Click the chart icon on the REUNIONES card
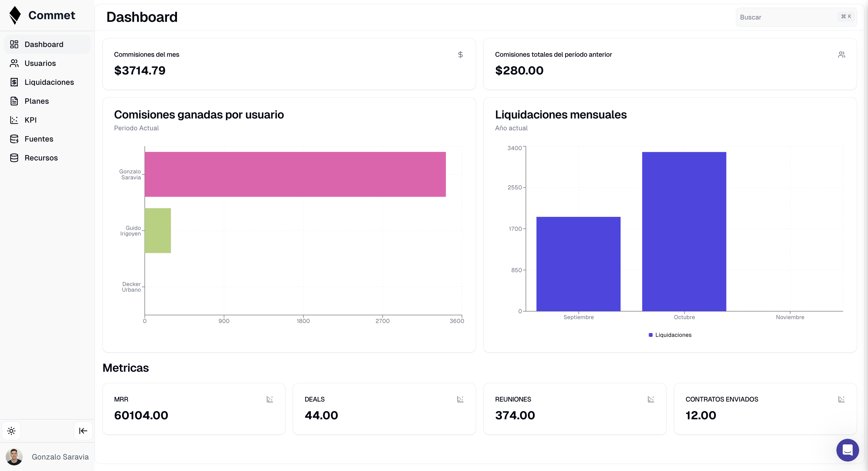Image resolution: width=868 pixels, height=471 pixels. coord(651,399)
